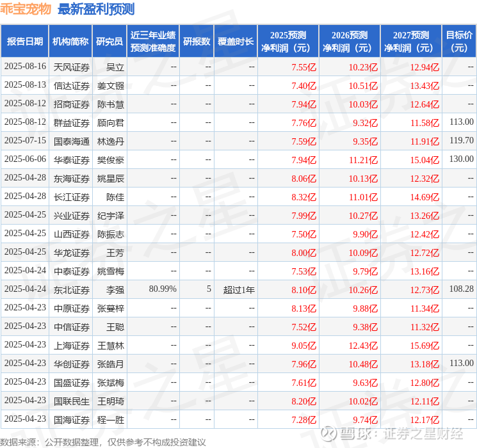477x448 pixels.
Task: Click the 研究员 column header
Action: click(x=109, y=42)
